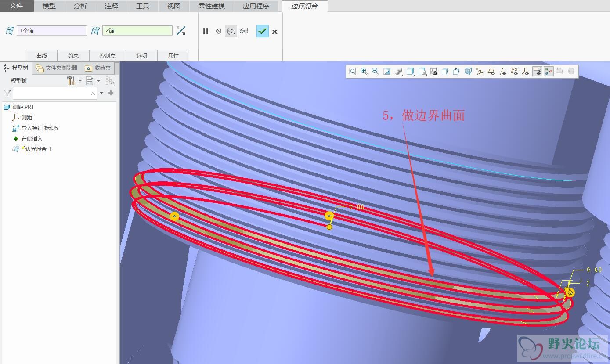Toggle datum plane display
The image size is (610, 364).
pyautogui.click(x=491, y=71)
